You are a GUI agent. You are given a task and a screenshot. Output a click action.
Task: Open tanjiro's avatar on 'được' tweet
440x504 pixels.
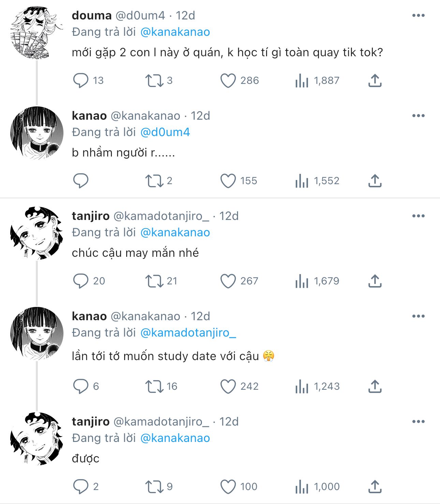click(37, 439)
